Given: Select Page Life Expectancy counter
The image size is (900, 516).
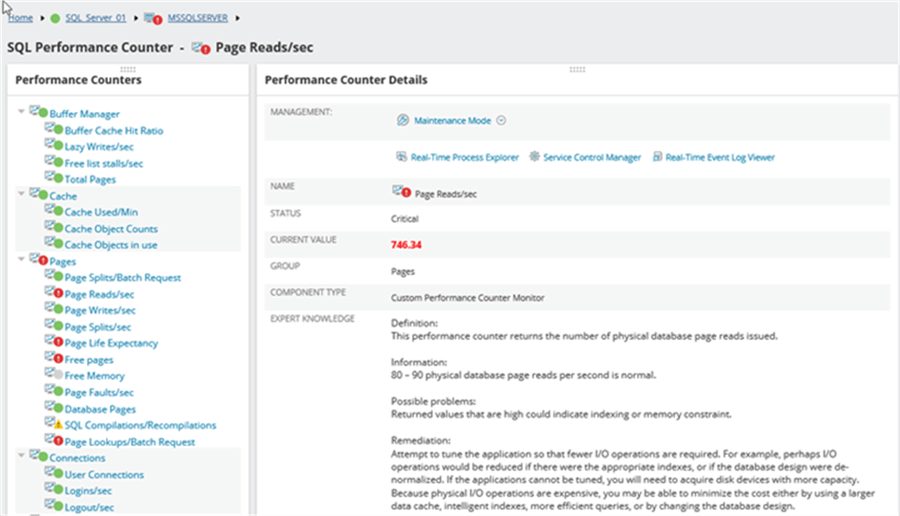Looking at the screenshot, I should (x=111, y=343).
